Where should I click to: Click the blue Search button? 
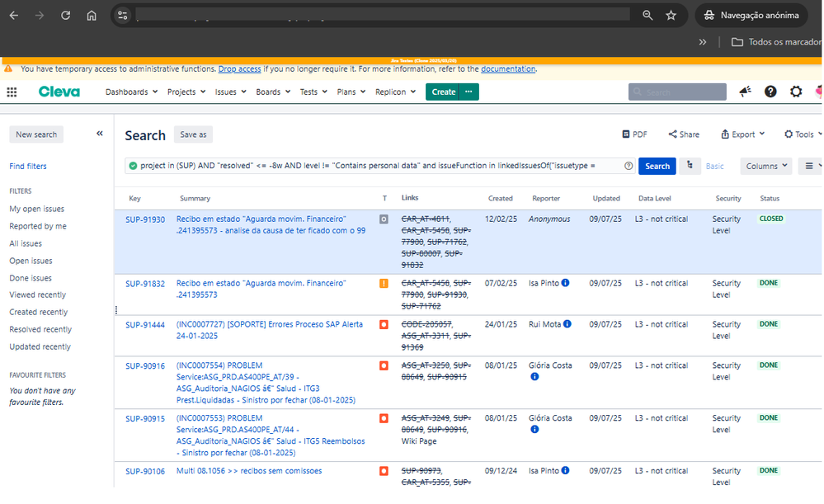point(657,166)
